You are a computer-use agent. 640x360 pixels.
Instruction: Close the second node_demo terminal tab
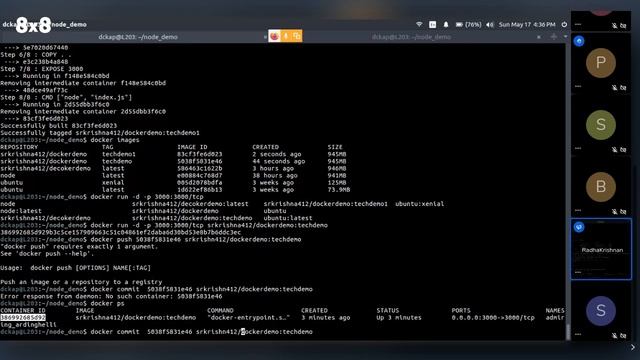click(539, 37)
